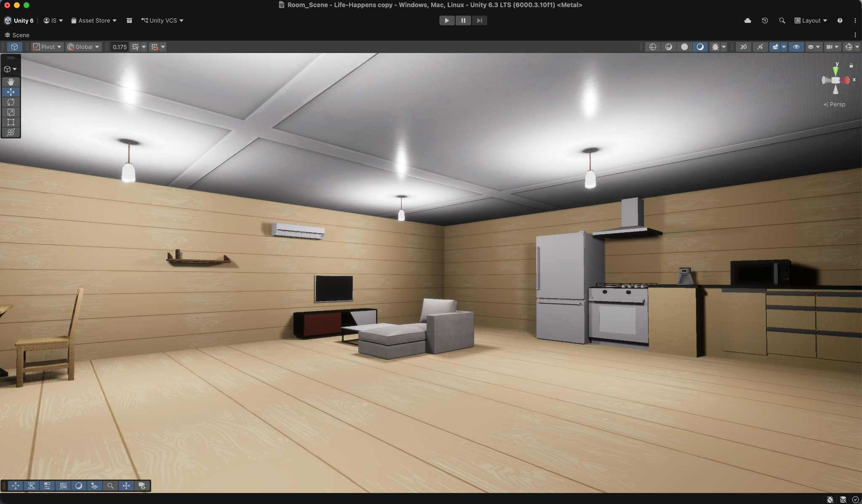Open the tool context cube dropdown in the tools overlay
The image size is (862, 504).
pos(11,69)
